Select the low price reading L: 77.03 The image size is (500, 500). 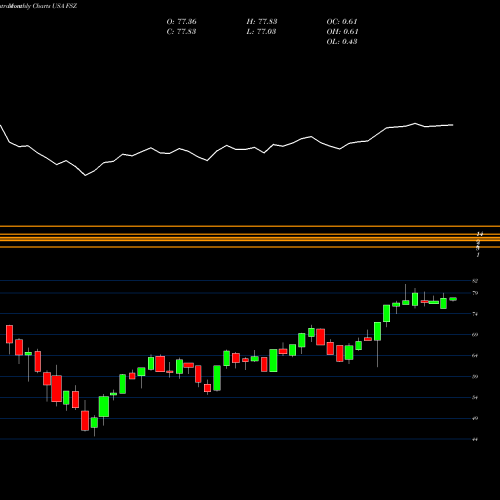tap(261, 32)
